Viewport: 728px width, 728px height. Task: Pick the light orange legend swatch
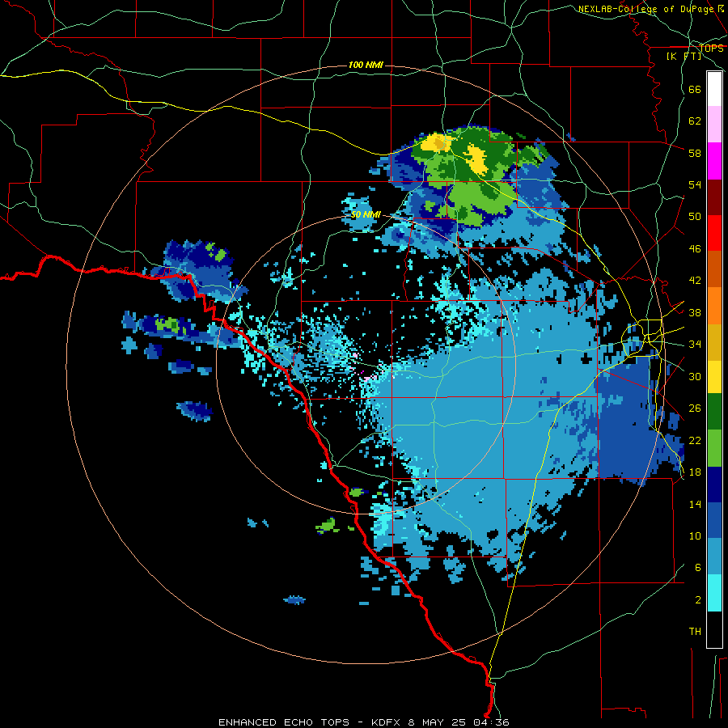[x=714, y=306]
